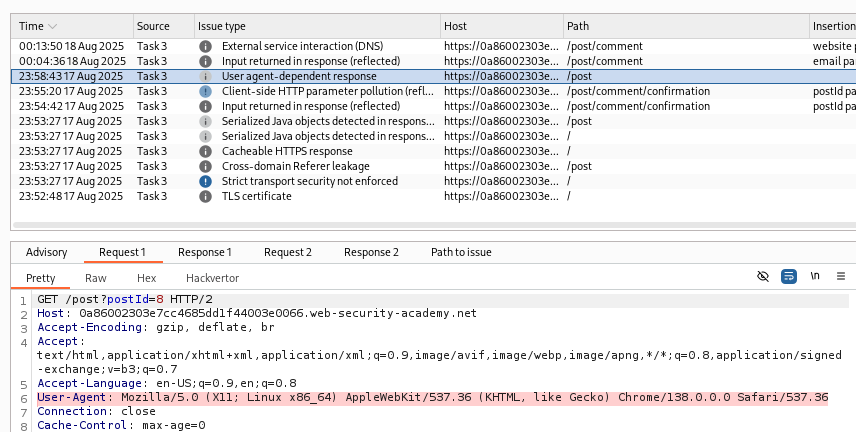The height and width of the screenshot is (432, 856).
Task: Click info icon beside 00:04:36 Input returned in response
Action: 205,61
